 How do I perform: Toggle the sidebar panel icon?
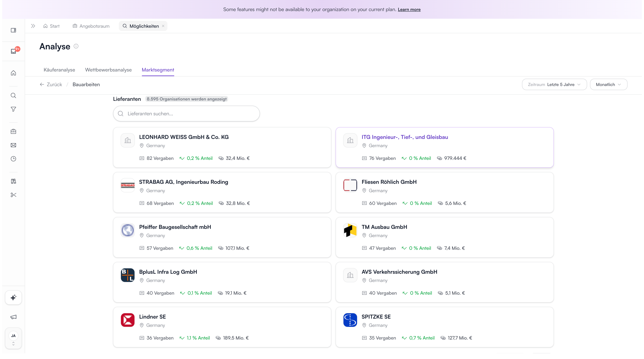[x=13, y=30]
